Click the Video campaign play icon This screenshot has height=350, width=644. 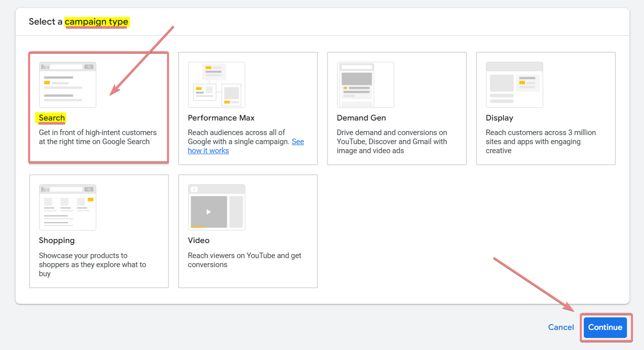pyautogui.click(x=209, y=211)
